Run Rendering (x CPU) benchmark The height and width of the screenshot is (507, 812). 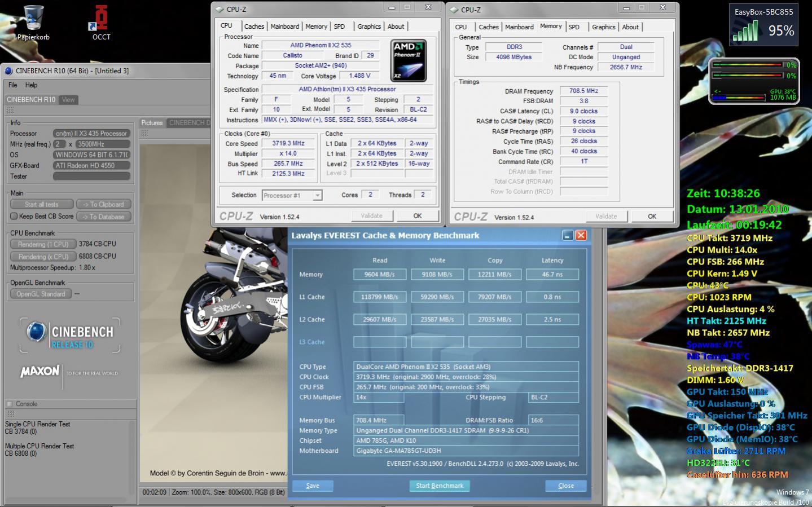[43, 257]
